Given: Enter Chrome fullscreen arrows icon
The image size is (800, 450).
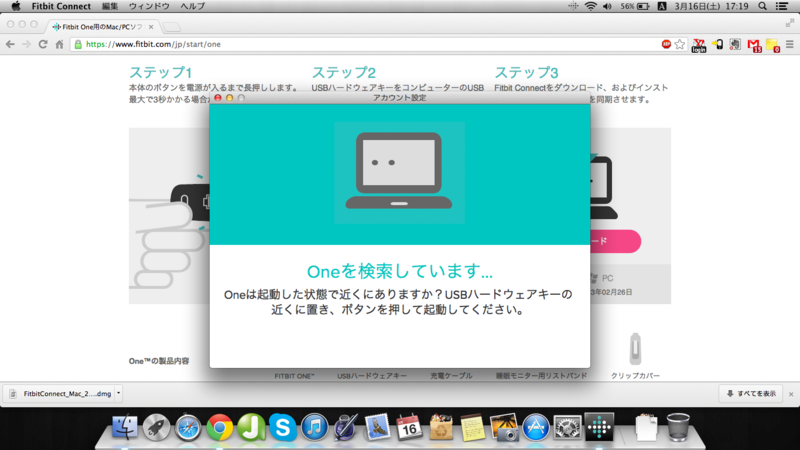Looking at the screenshot, I should (790, 23).
